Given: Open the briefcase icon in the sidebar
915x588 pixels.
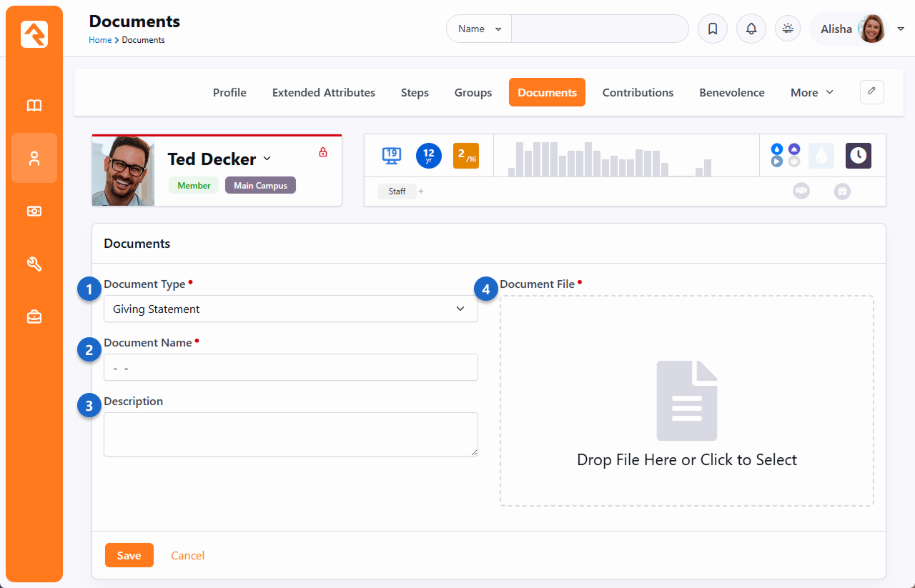Looking at the screenshot, I should 34,317.
